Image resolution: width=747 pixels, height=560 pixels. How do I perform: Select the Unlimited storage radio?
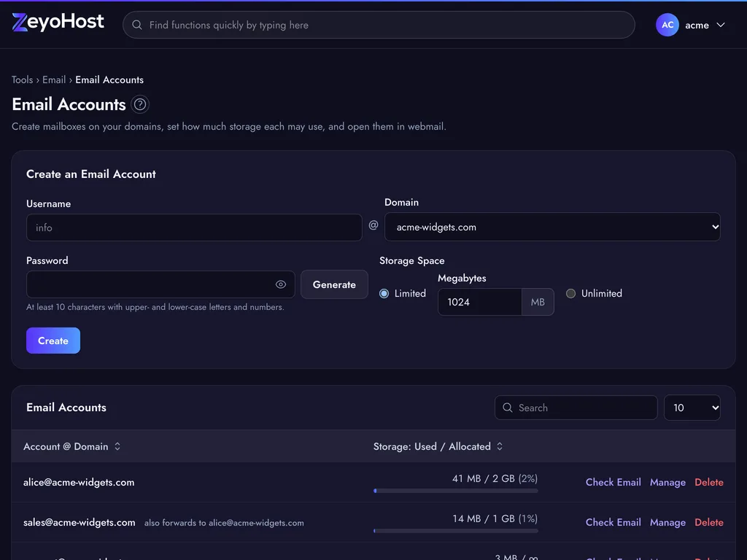[570, 293]
